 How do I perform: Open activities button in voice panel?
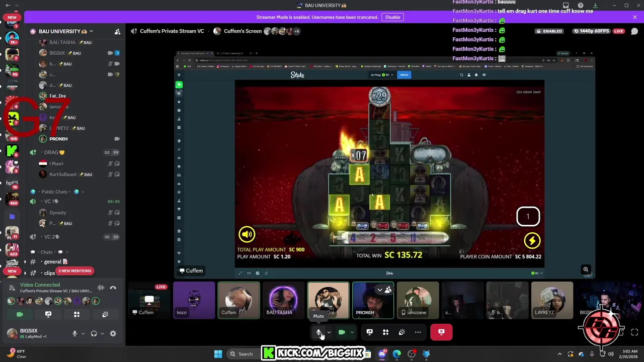76,314
